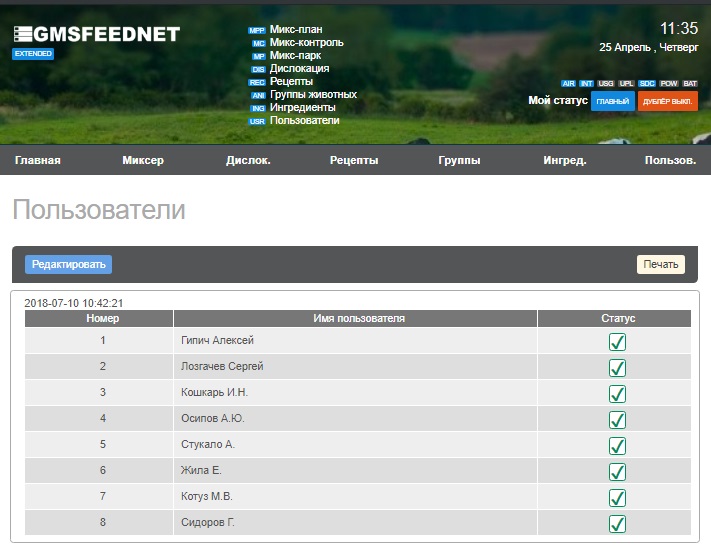Go to the Рецепты navigation tab

click(x=354, y=160)
